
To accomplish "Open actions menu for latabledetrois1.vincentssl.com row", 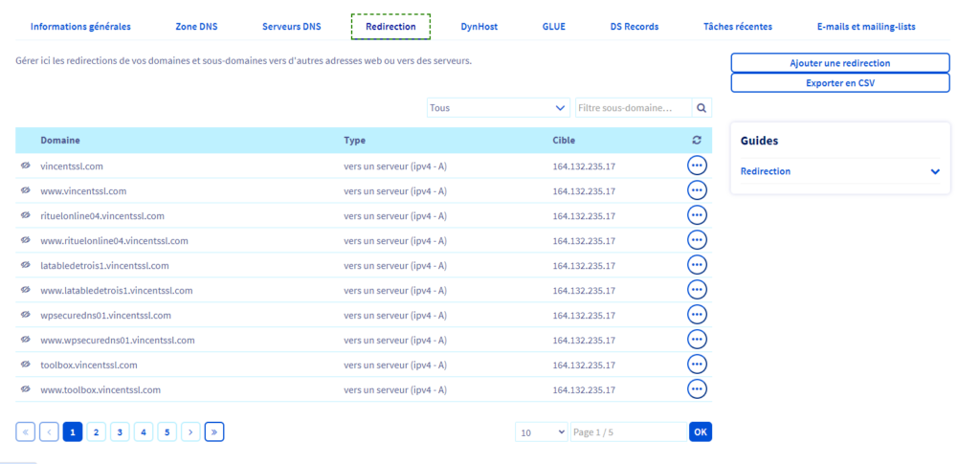I will click(697, 265).
